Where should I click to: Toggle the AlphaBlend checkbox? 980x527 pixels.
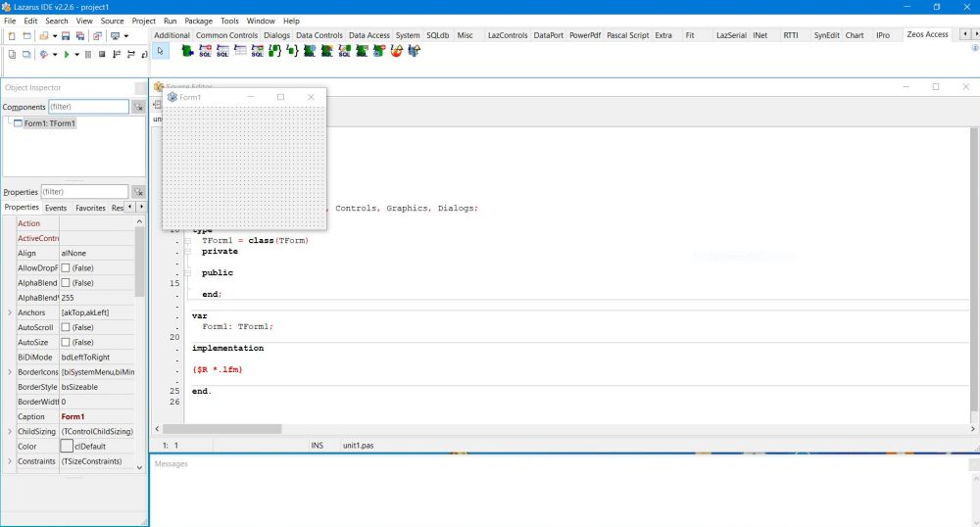click(x=66, y=283)
